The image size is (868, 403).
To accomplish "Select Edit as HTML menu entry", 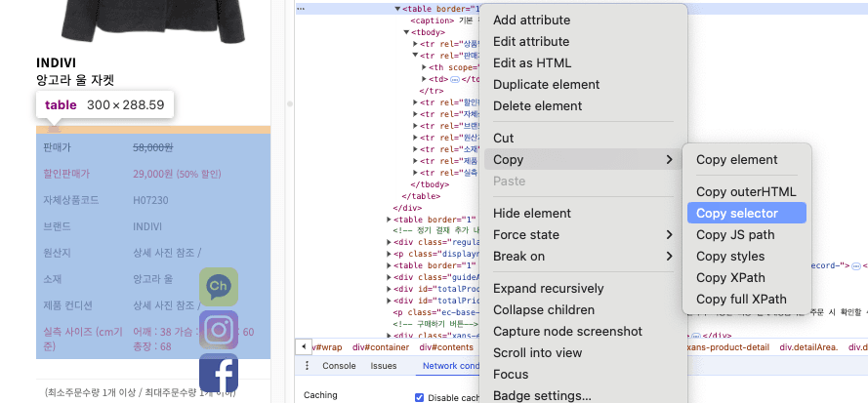I will coord(532,62).
